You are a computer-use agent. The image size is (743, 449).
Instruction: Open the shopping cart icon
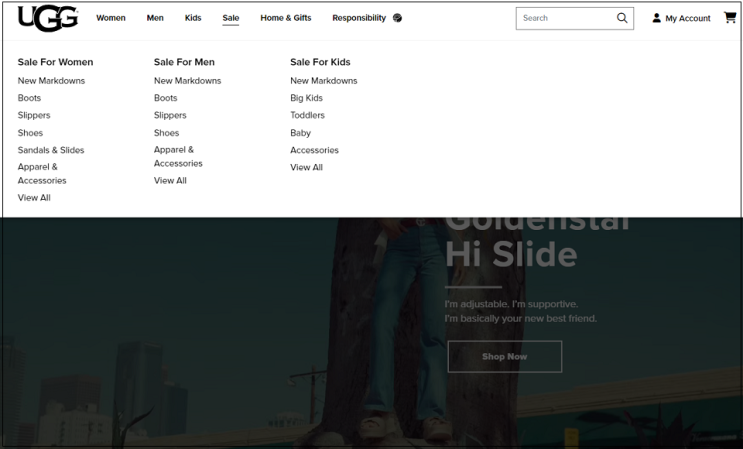click(730, 18)
